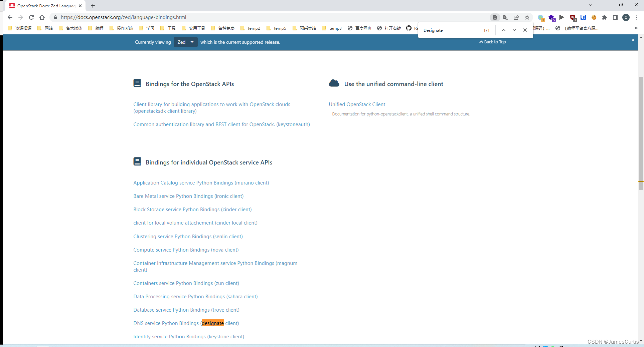The height and width of the screenshot is (347, 644).
Task: Open the openstacksdk client library link
Action: 212,107
